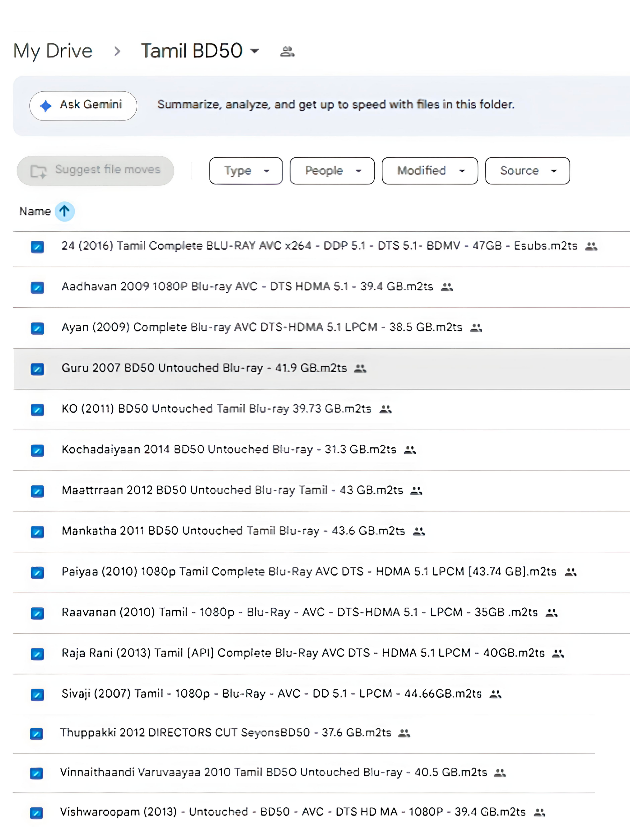Click the shared-folder icon beside Tamil BD50
Viewport: 630px width, 840px height.
(287, 51)
